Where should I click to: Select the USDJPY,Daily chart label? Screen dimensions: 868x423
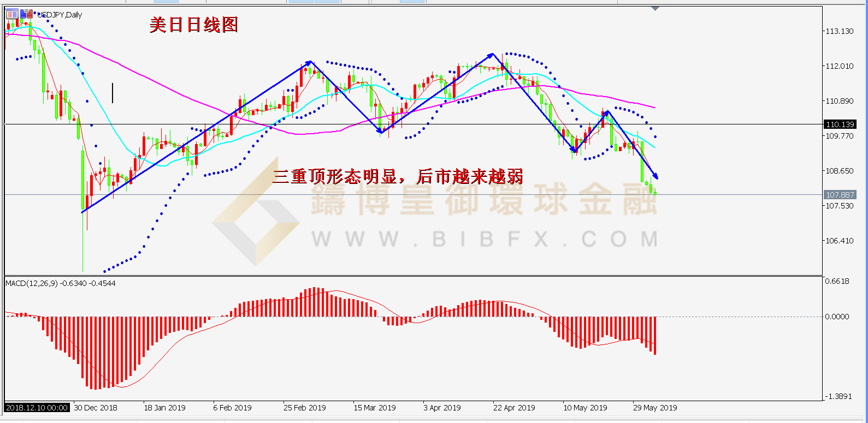[61, 15]
